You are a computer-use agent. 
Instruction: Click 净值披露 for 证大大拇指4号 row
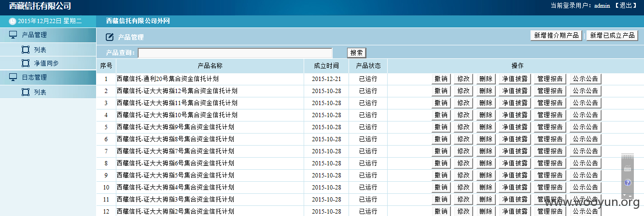coord(515,187)
